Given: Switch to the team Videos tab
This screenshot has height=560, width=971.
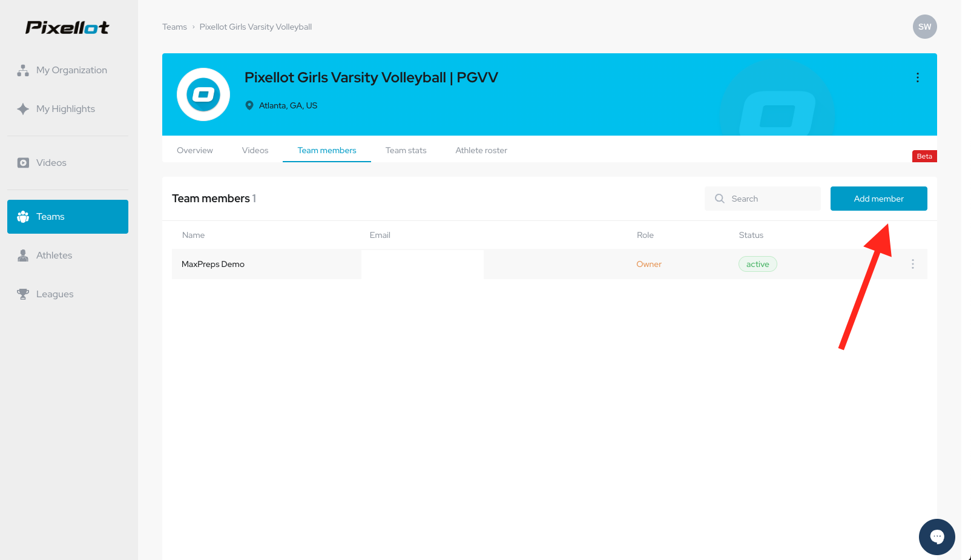Looking at the screenshot, I should 255,150.
